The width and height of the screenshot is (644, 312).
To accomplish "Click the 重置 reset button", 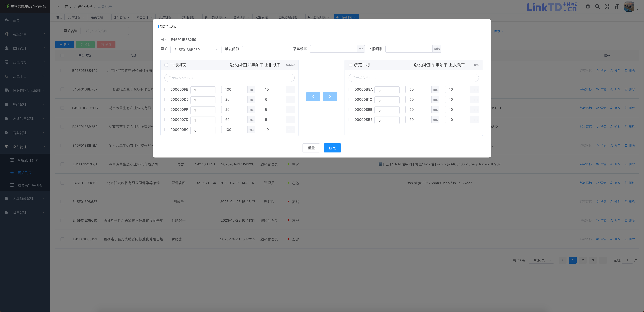I will pyautogui.click(x=311, y=148).
